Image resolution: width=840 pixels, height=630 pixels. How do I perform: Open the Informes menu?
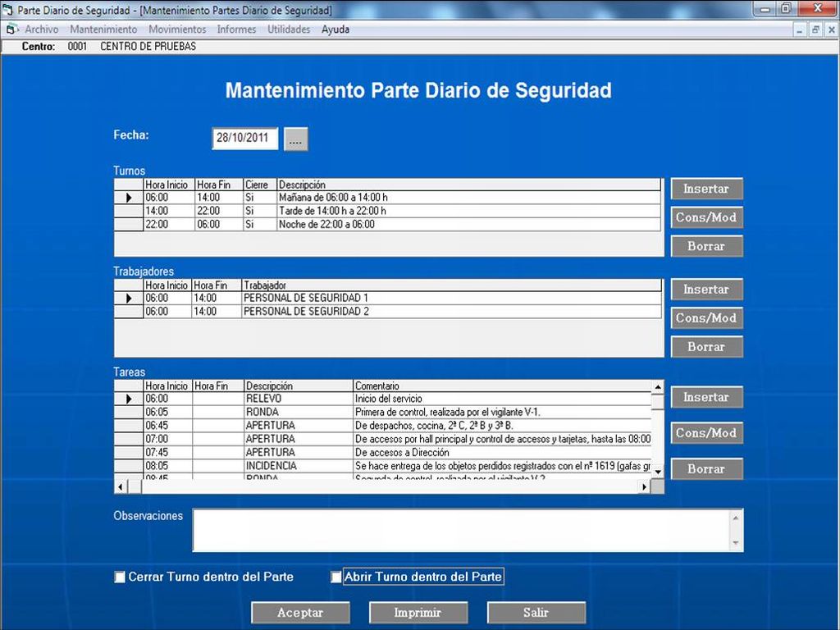pos(236,30)
